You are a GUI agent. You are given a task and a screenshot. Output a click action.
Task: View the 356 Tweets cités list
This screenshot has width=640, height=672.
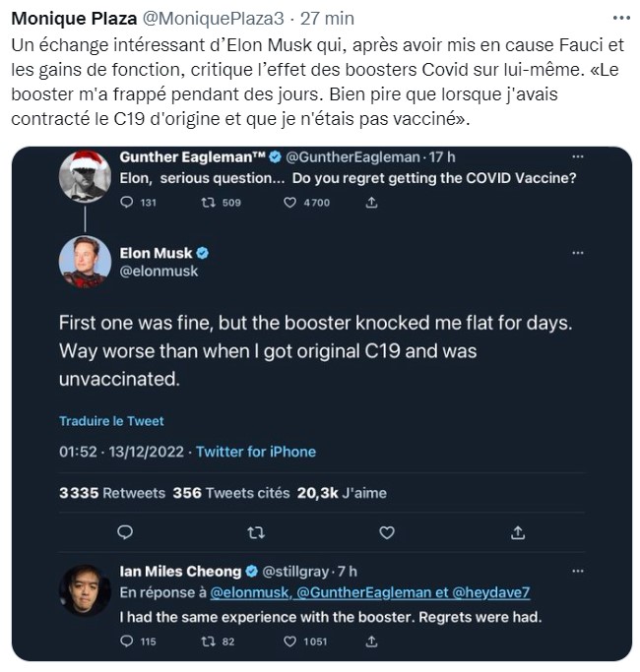click(x=230, y=493)
